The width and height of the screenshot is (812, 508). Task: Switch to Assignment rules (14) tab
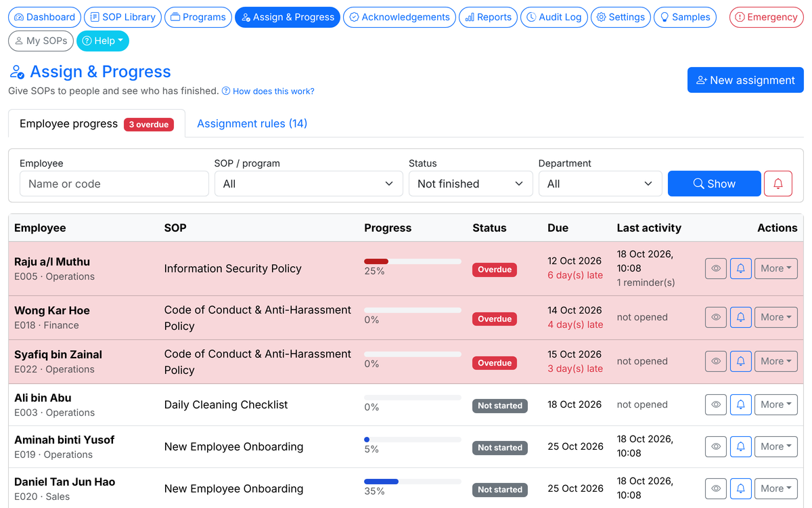(252, 123)
